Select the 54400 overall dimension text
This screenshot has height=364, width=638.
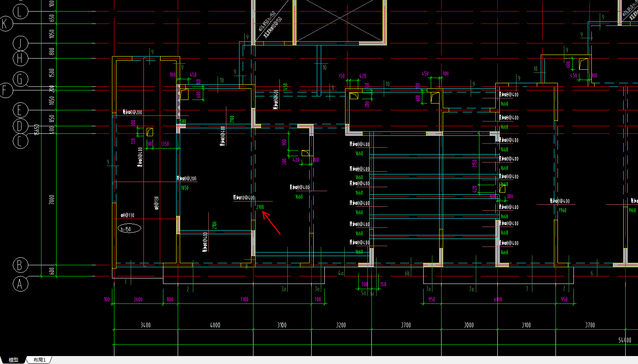click(x=625, y=340)
